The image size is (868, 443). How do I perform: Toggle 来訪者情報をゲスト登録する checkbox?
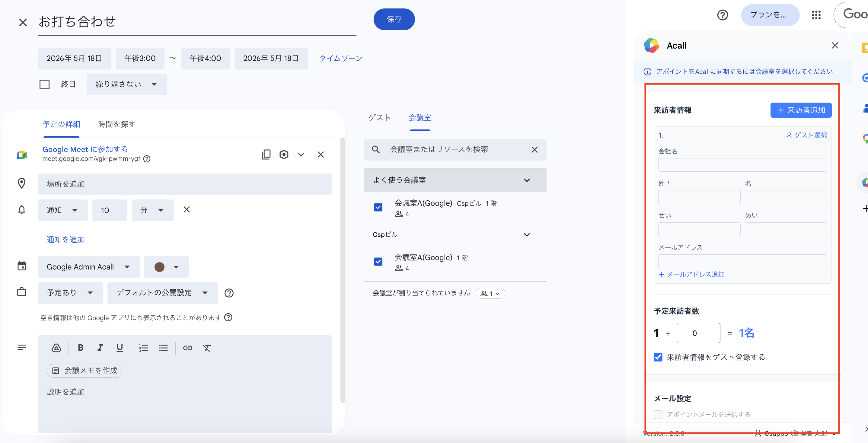coord(658,357)
